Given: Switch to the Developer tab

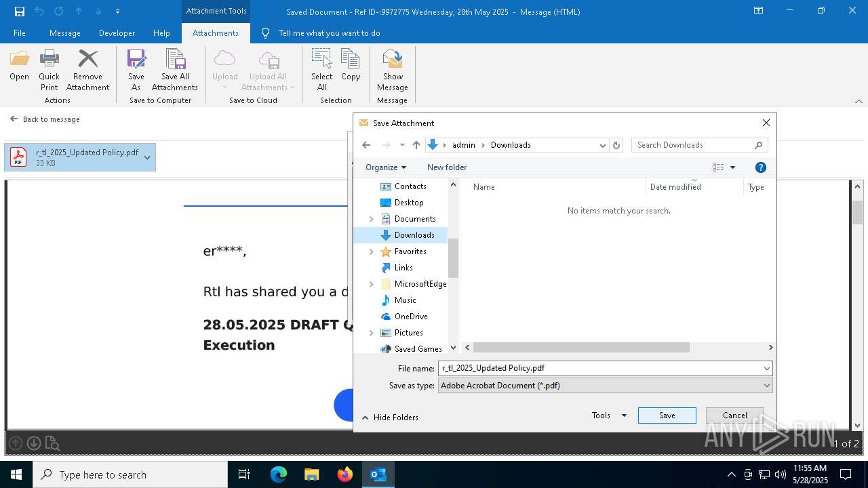Looking at the screenshot, I should tap(117, 33).
